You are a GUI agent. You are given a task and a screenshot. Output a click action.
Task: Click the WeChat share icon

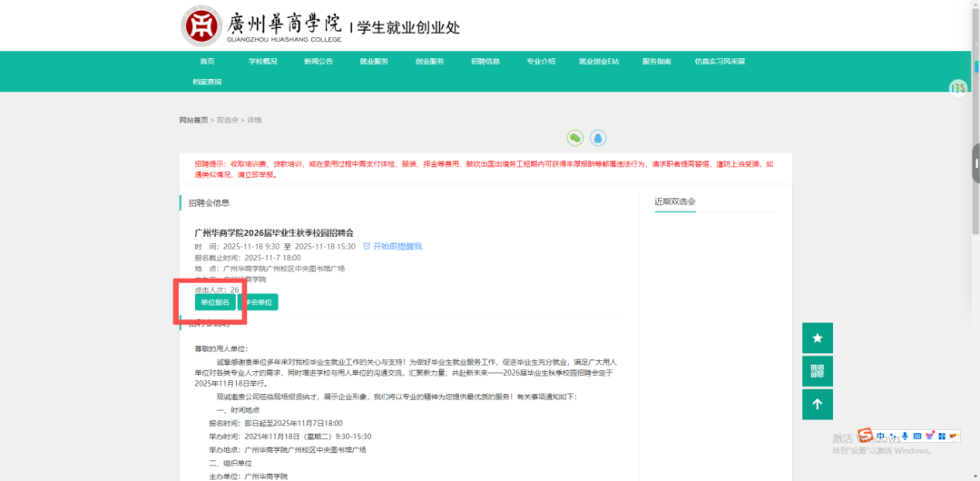pos(574,138)
